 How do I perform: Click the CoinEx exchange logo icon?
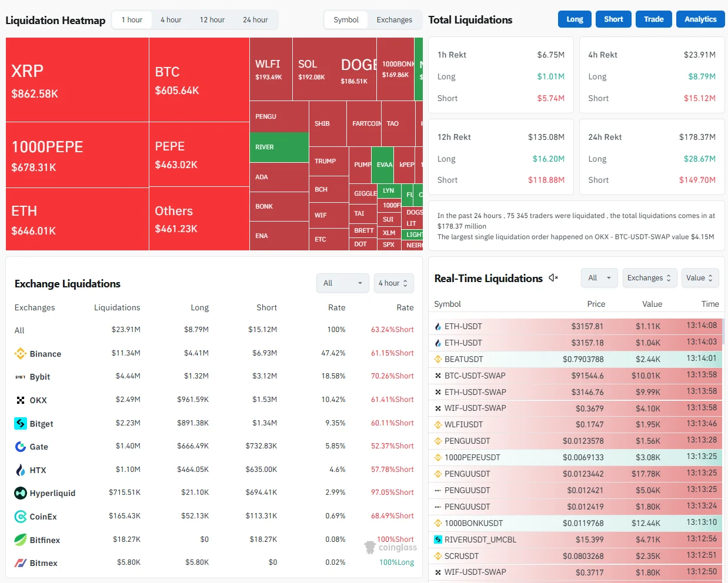click(21, 517)
